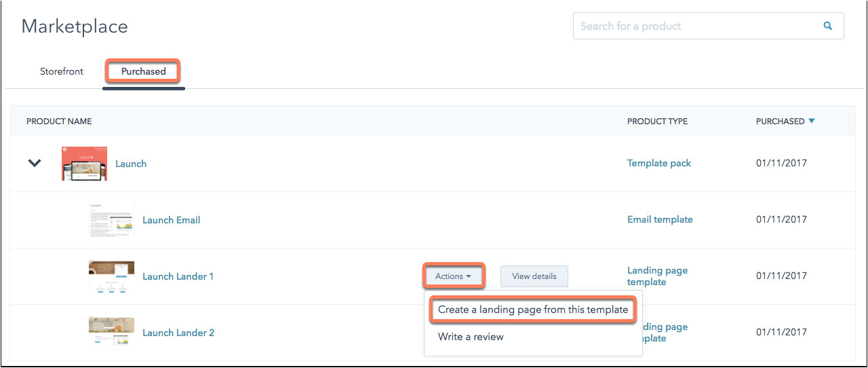Open the Launch Email link
868x368 pixels.
coord(171,220)
